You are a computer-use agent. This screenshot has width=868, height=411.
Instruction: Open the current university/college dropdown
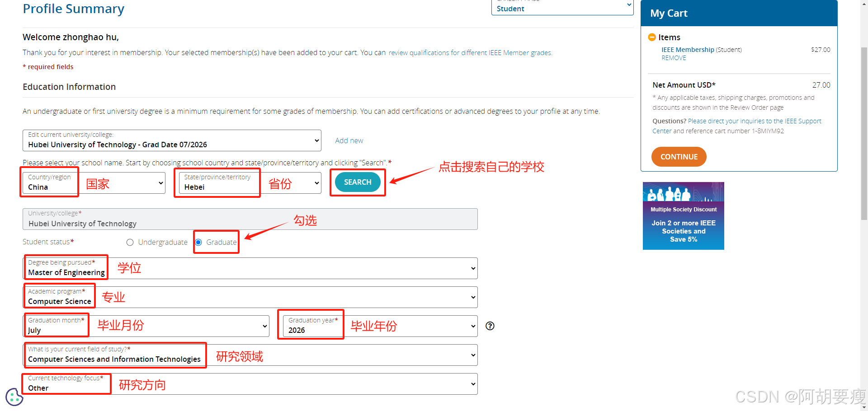point(172,140)
